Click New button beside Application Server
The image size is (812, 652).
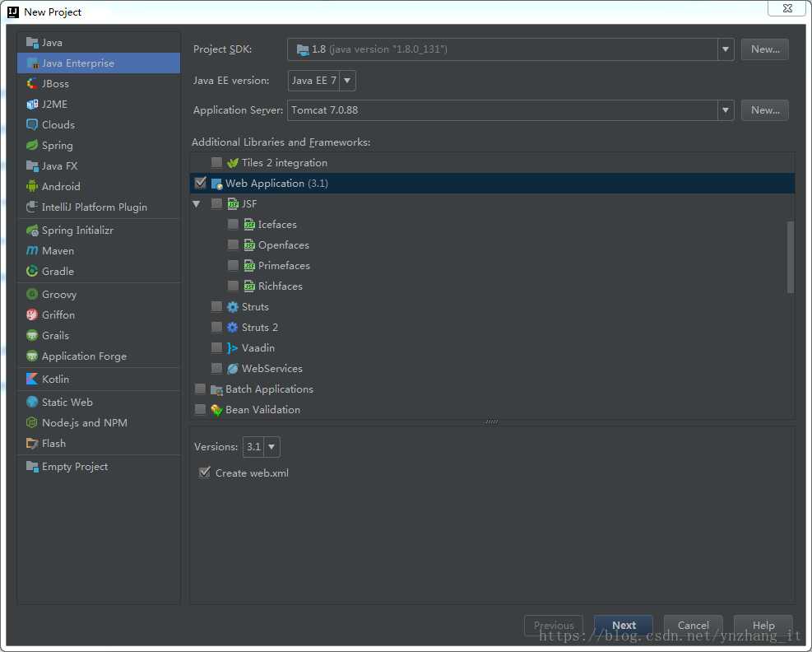tap(765, 109)
